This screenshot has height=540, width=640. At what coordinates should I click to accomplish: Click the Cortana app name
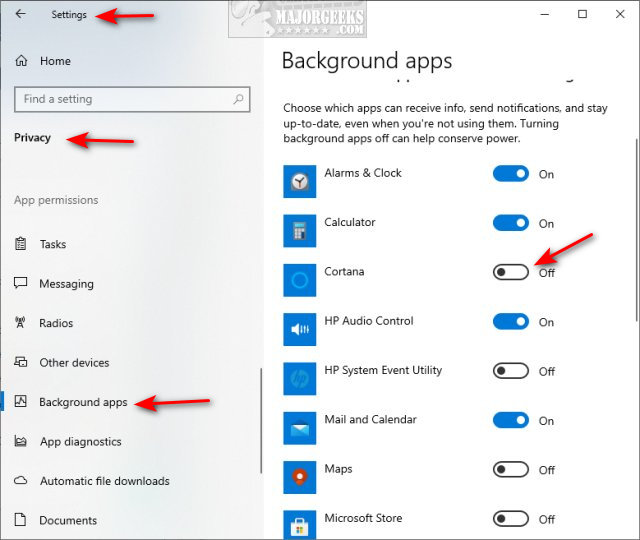pos(344,272)
